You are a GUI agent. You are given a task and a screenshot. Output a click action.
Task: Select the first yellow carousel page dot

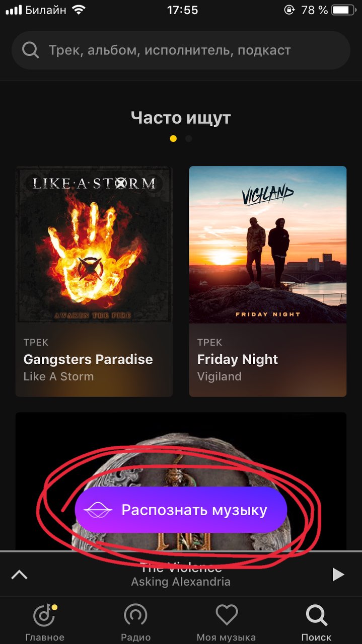(x=173, y=138)
